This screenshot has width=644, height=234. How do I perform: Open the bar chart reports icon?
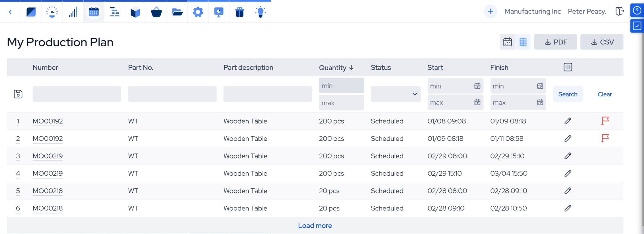(73, 12)
